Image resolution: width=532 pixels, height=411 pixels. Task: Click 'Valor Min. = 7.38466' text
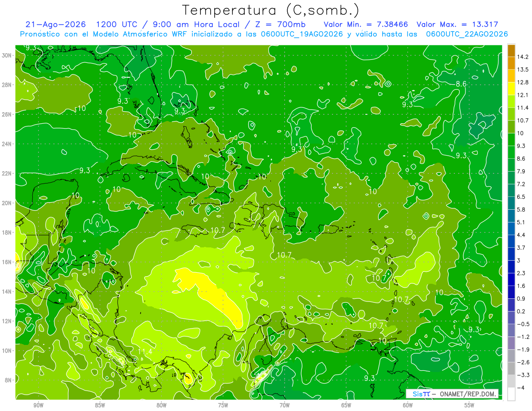click(366, 24)
